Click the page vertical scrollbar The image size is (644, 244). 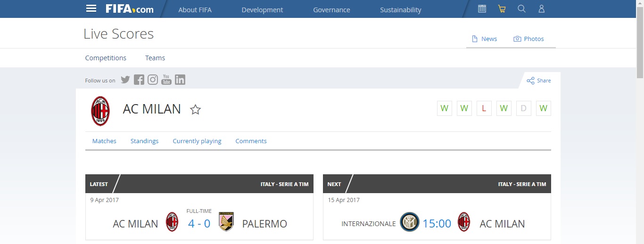click(640, 122)
